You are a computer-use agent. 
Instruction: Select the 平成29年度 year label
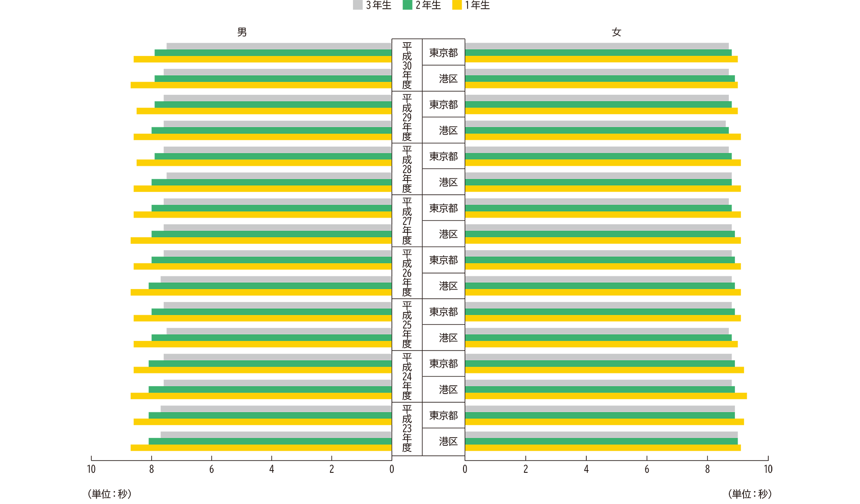click(407, 117)
